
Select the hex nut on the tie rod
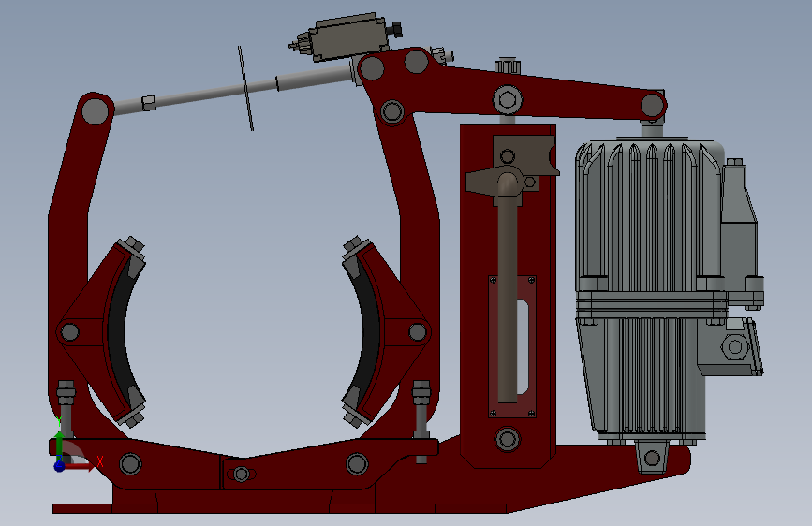click(x=149, y=103)
